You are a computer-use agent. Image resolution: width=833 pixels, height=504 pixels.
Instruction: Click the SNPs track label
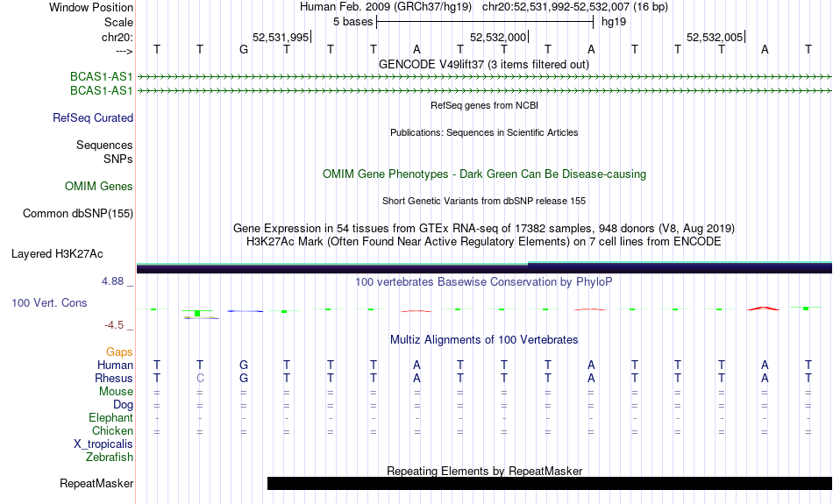(118, 159)
